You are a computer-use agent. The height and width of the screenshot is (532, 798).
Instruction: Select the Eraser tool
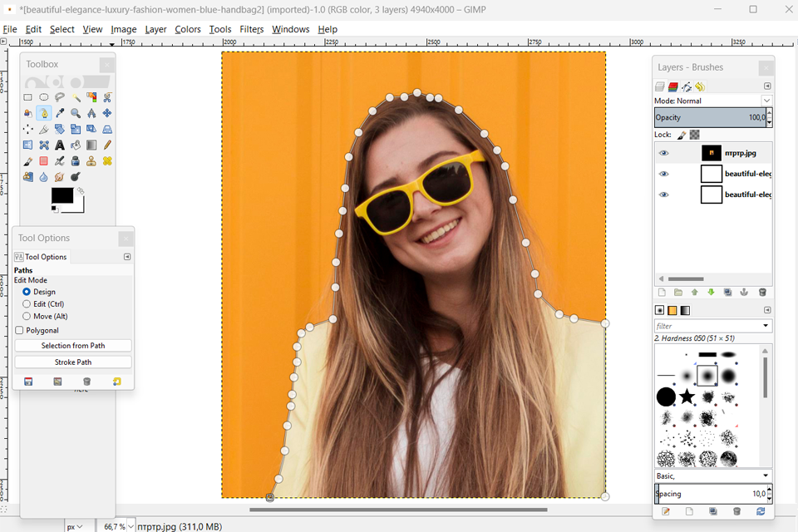[44, 161]
